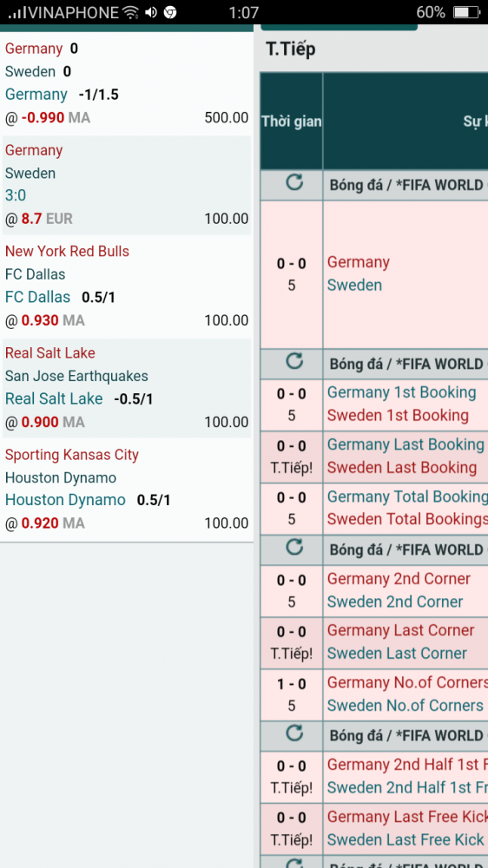
Task: Open Germany -1/1.5 bet slip entry
Action: (127, 83)
